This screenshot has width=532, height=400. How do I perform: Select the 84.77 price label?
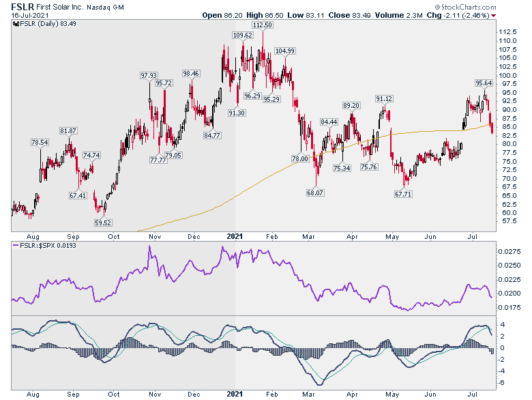pyautogui.click(x=212, y=135)
